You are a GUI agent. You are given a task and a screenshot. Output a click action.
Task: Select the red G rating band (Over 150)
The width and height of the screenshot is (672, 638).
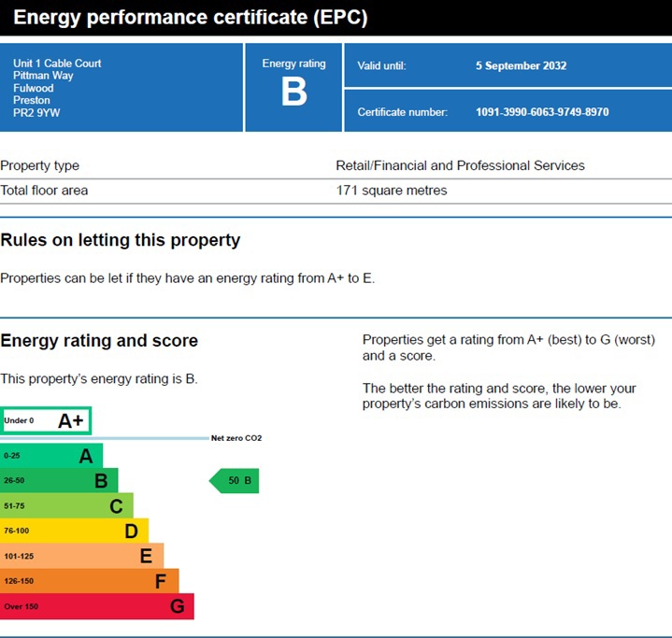coord(96,606)
